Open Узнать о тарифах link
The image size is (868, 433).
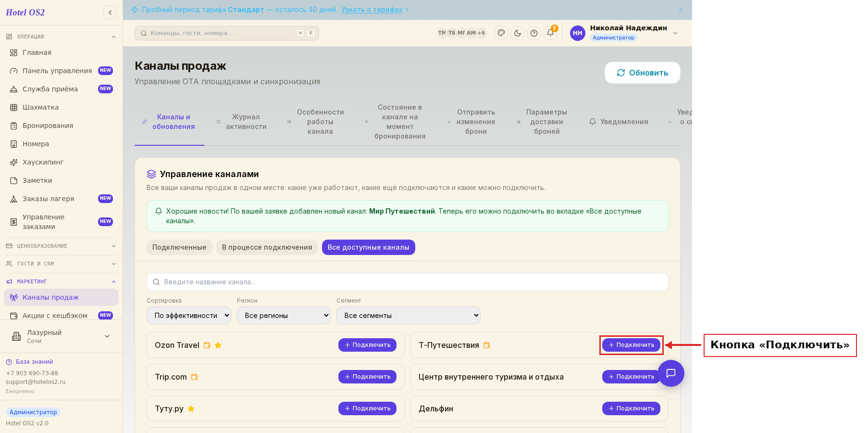coord(372,10)
